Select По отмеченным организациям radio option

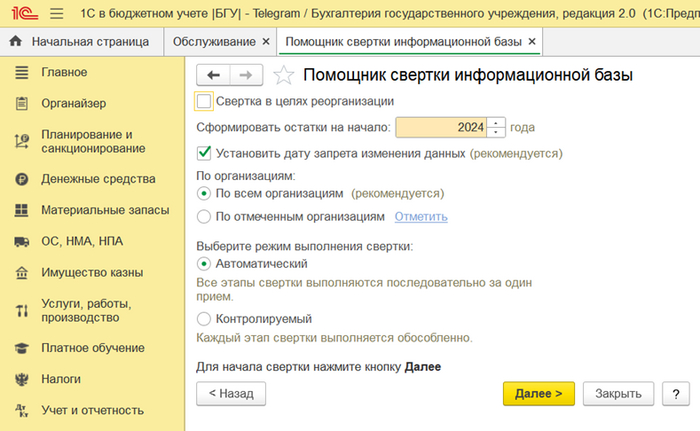tap(205, 216)
